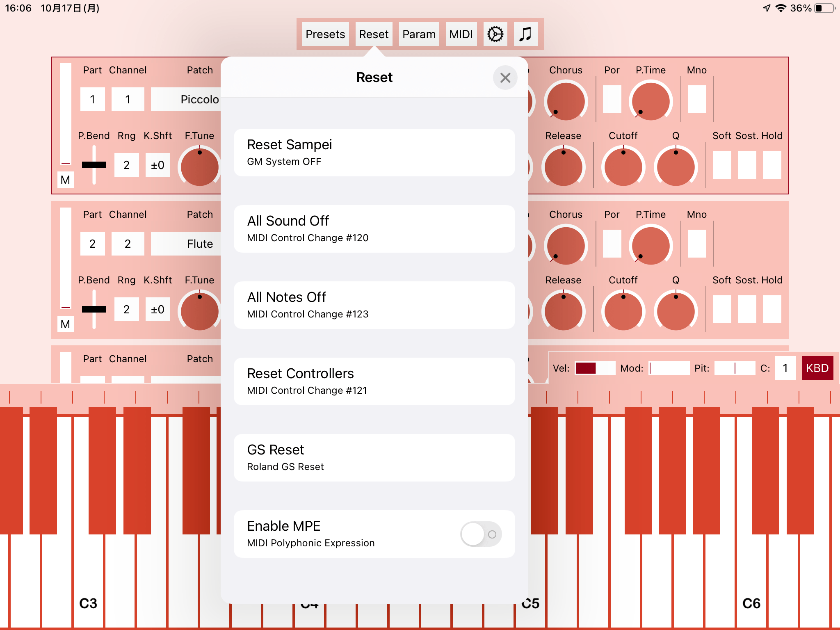Click Part 1 P.Bend slider
The height and width of the screenshot is (630, 840).
pos(94,165)
